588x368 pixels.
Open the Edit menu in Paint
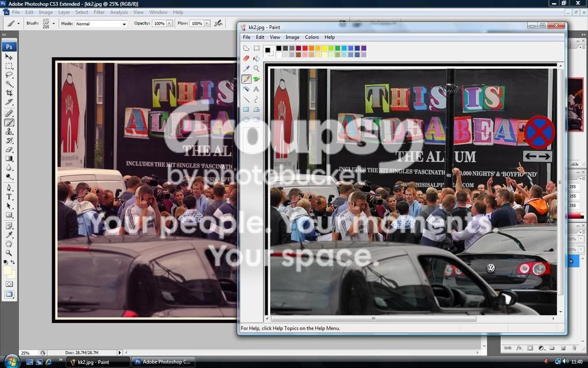[260, 37]
